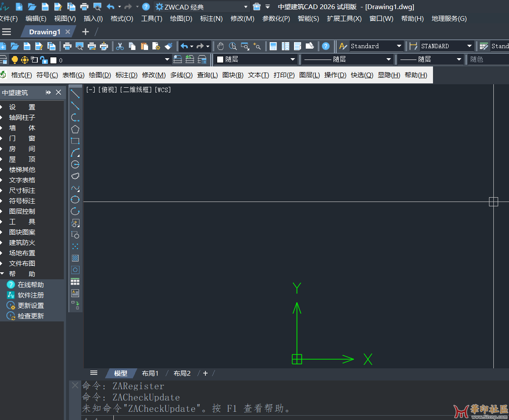Open the layout tabs list menu
The image size is (509, 420).
click(x=94, y=373)
